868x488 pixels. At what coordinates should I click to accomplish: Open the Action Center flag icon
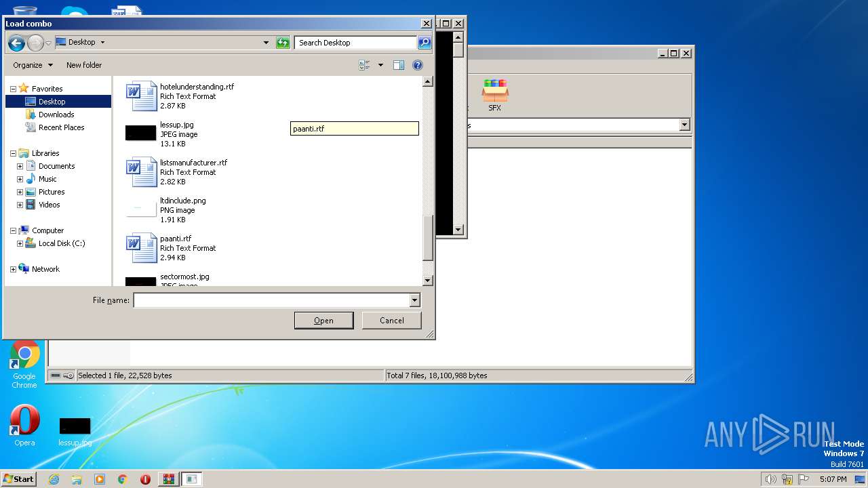(804, 479)
